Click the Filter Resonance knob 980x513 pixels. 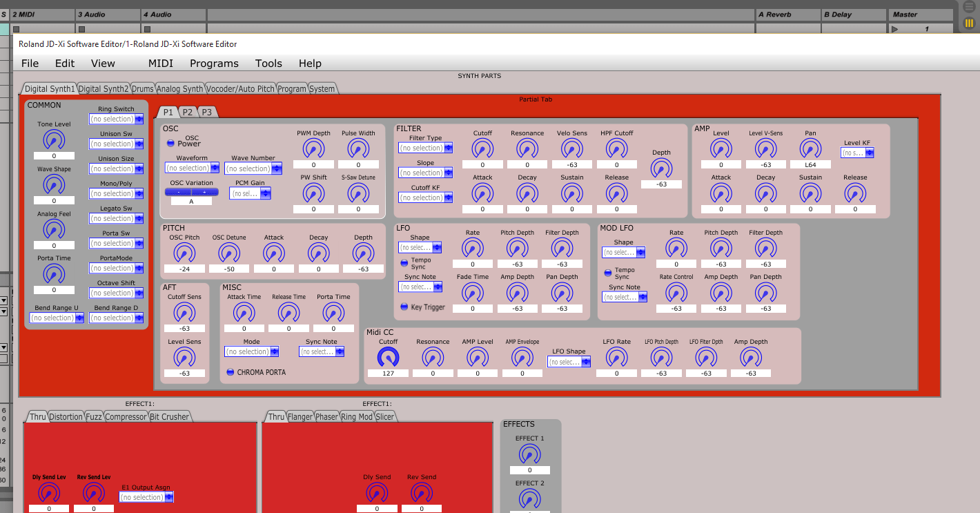click(527, 149)
